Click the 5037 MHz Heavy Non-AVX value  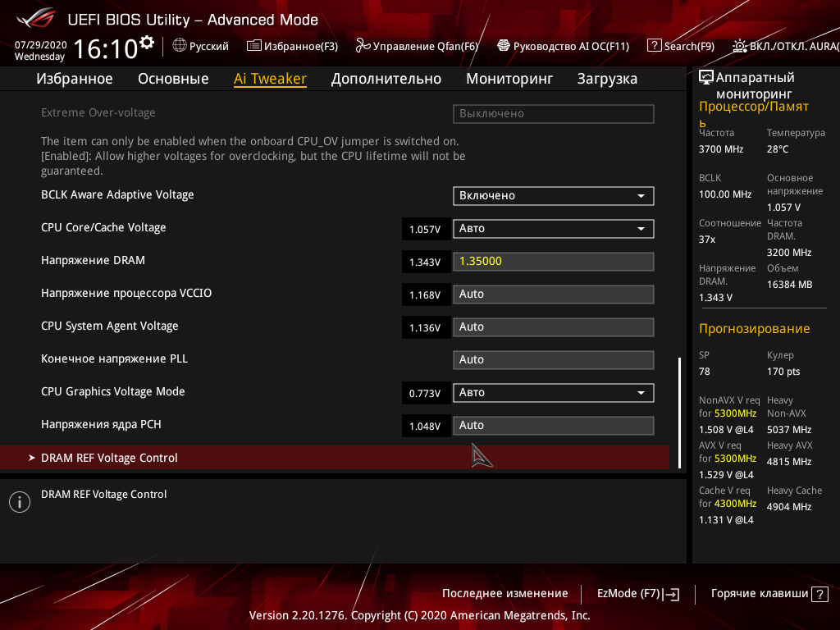coord(789,430)
